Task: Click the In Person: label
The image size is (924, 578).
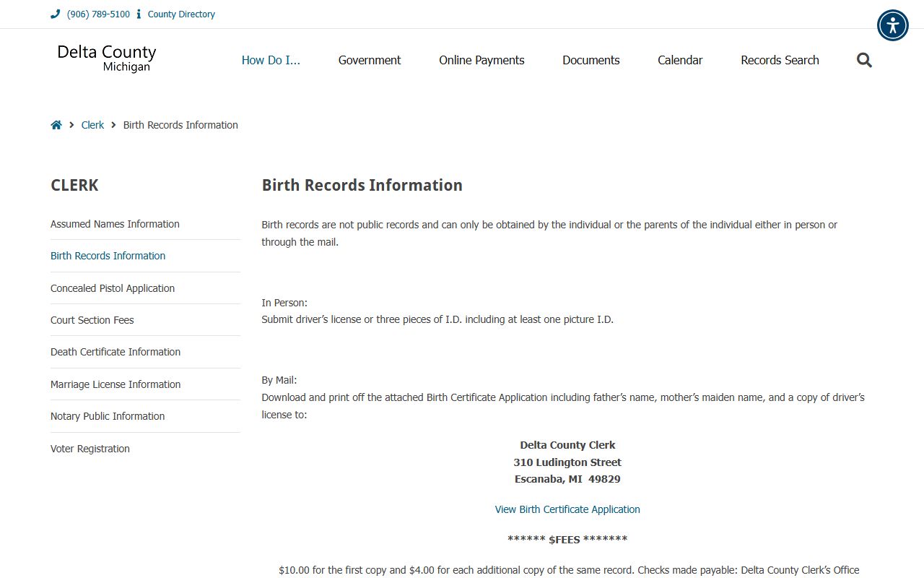Action: pos(284,303)
